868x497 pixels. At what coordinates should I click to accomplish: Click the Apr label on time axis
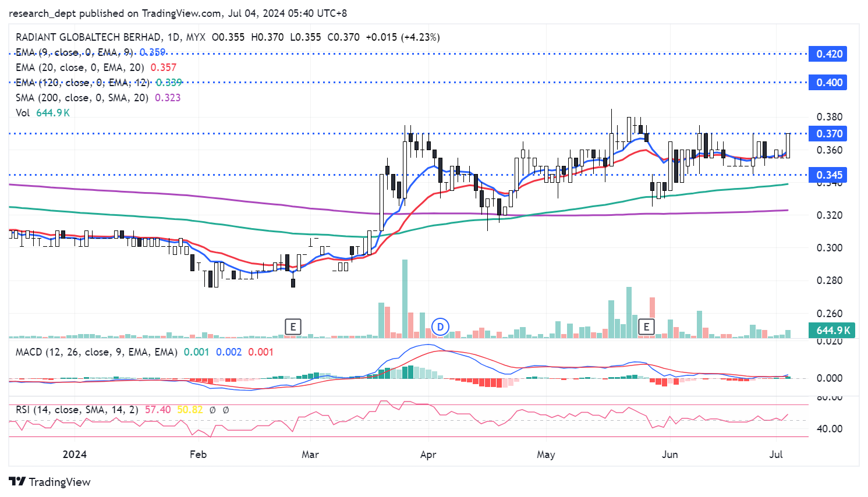pos(428,455)
